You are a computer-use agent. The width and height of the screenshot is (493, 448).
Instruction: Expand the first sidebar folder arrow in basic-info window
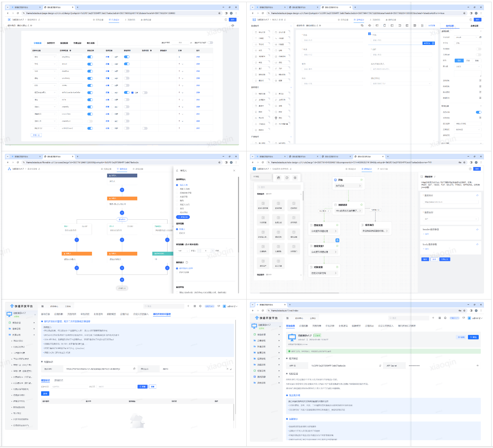[279, 335]
